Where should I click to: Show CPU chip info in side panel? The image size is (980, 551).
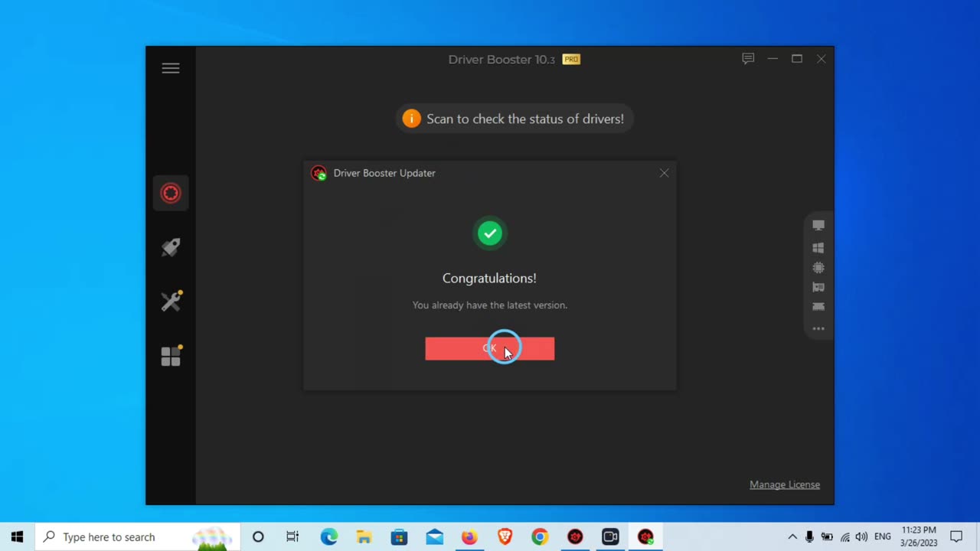818,268
